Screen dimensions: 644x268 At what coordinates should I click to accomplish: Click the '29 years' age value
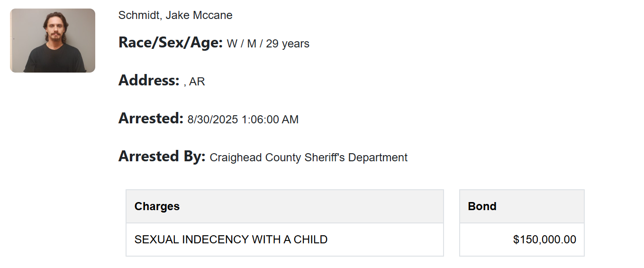pyautogui.click(x=288, y=44)
